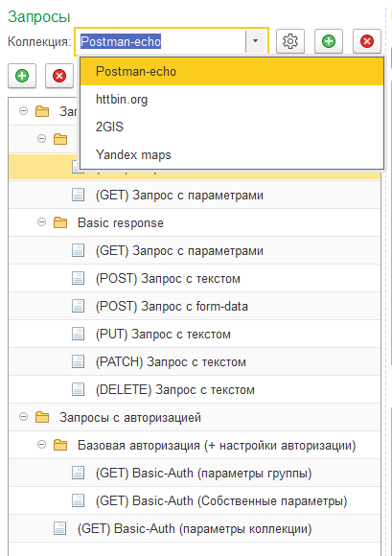Viewport: 392px width, 556px height.
Task: Select the Базовая авторизация folder icon
Action: click(x=60, y=445)
